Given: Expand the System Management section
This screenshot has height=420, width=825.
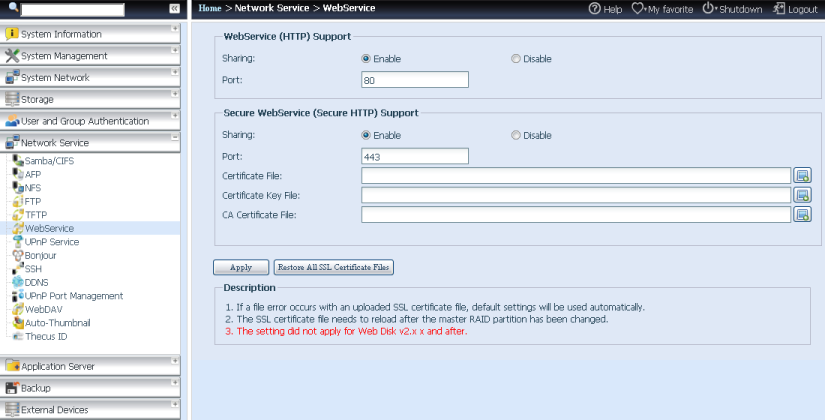Looking at the screenshot, I should pos(175,50).
